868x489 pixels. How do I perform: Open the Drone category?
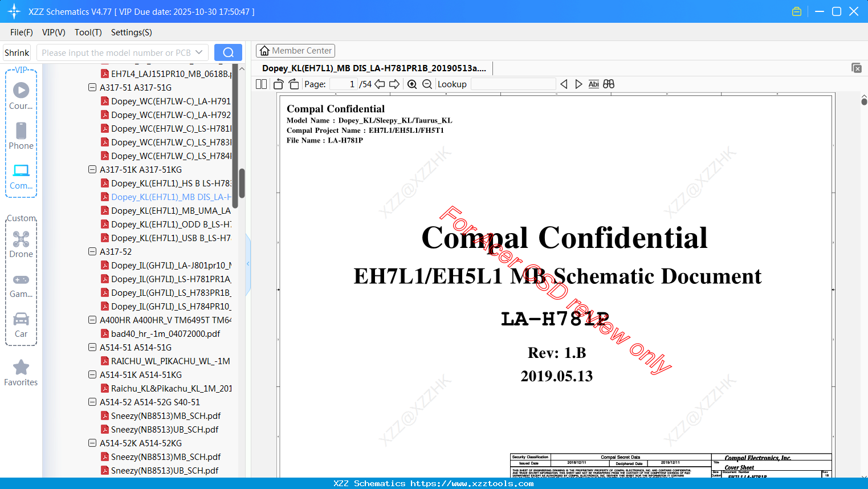coord(21,244)
